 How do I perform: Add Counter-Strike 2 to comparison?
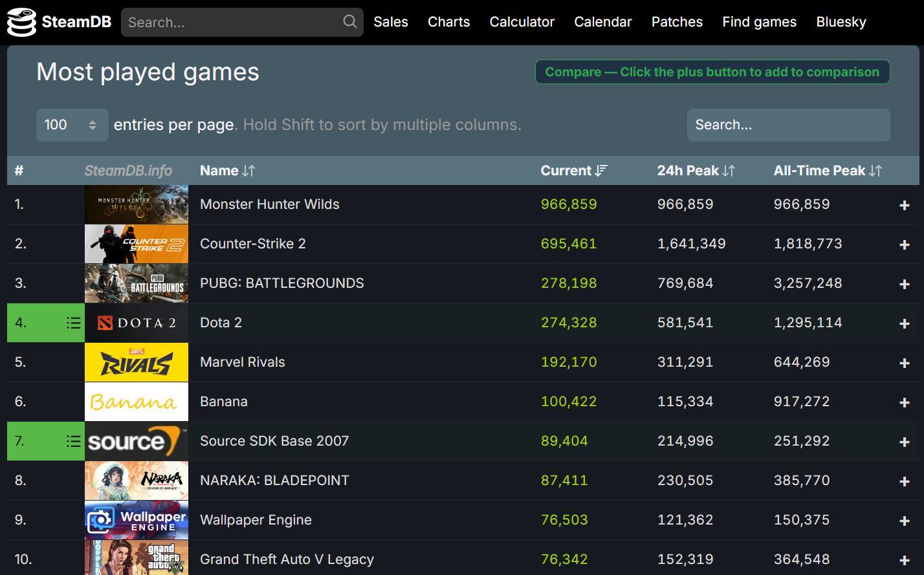tap(904, 244)
